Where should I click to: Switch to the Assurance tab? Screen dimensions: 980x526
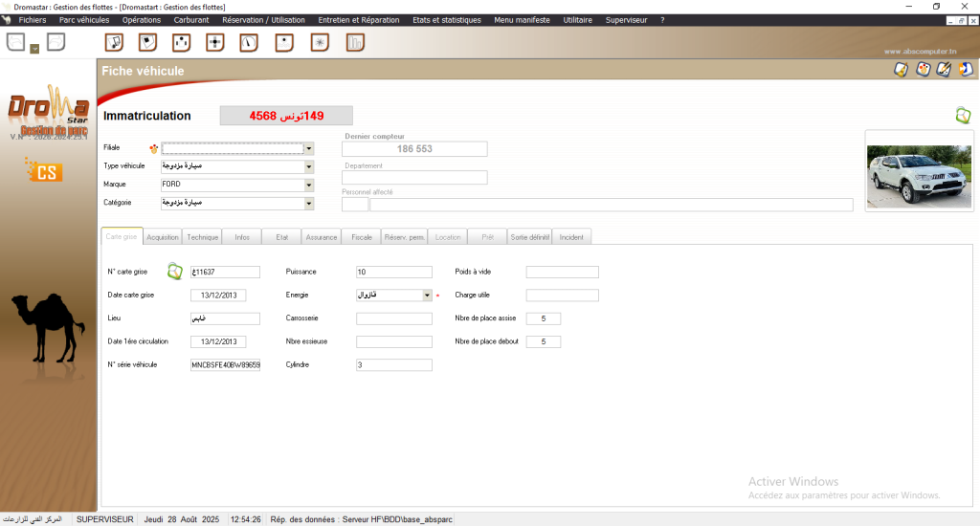(322, 236)
